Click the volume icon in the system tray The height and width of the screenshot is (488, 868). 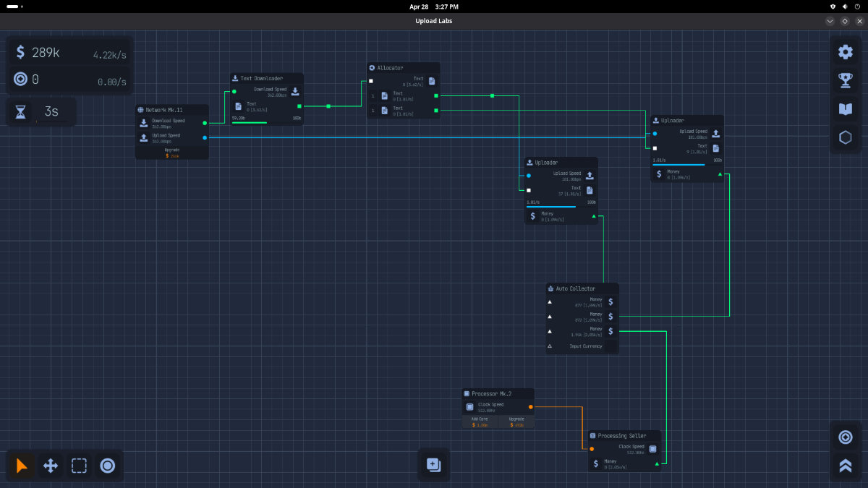click(x=845, y=7)
